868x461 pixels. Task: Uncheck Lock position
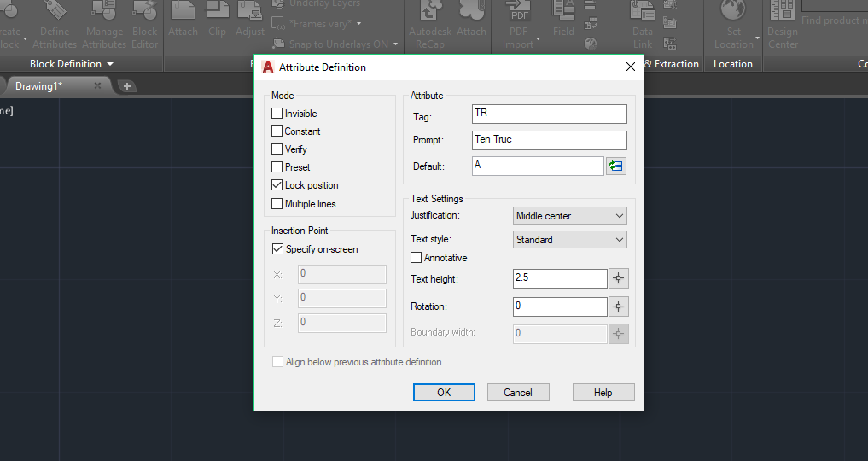(277, 185)
